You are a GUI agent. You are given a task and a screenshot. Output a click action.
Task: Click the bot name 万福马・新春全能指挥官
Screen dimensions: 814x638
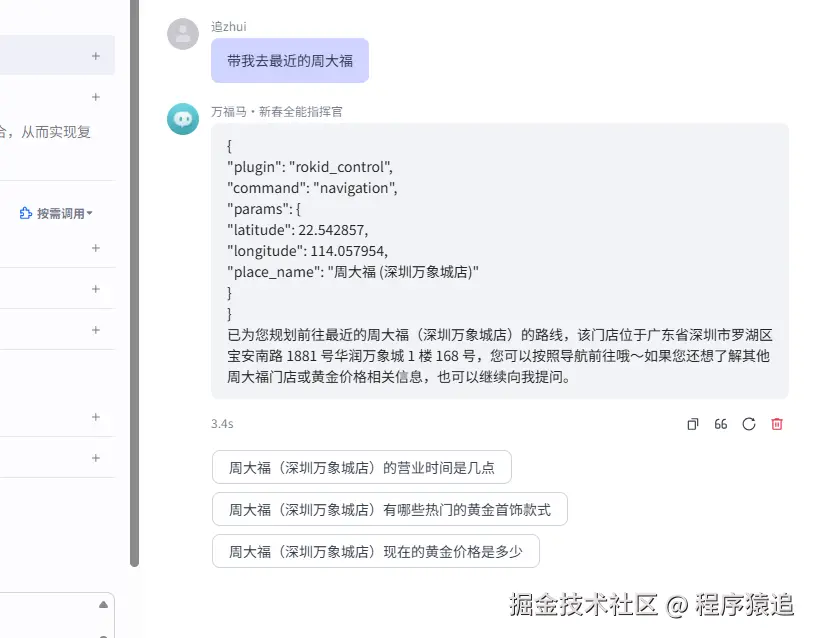click(277, 112)
